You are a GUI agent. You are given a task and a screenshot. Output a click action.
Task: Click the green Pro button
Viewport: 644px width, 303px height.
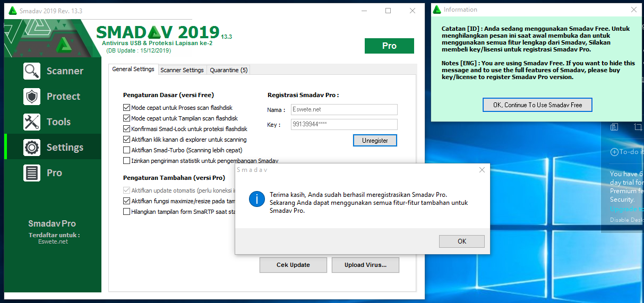389,46
